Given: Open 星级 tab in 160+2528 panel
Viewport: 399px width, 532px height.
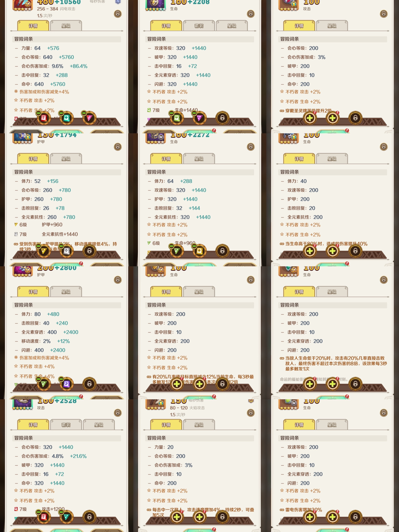Looking at the screenshot, I should click(99, 425).
